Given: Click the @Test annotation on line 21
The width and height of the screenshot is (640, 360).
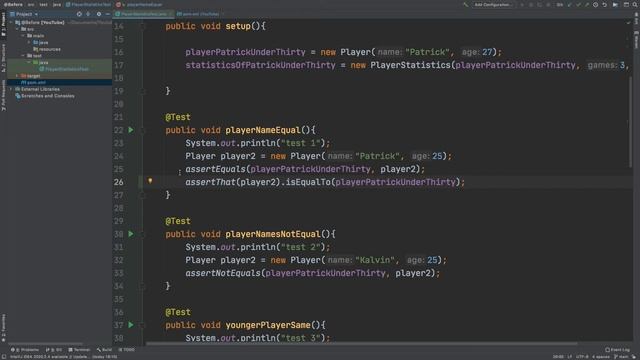Looking at the screenshot, I should coord(178,117).
